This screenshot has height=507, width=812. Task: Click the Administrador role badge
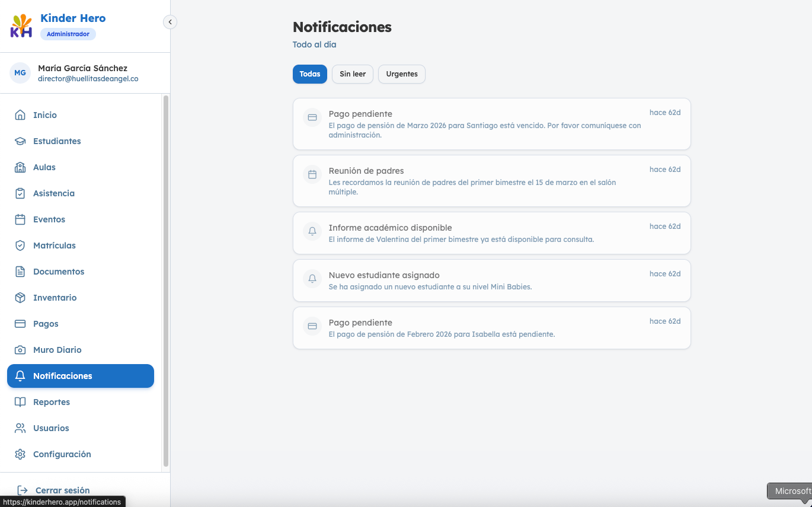pos(68,34)
